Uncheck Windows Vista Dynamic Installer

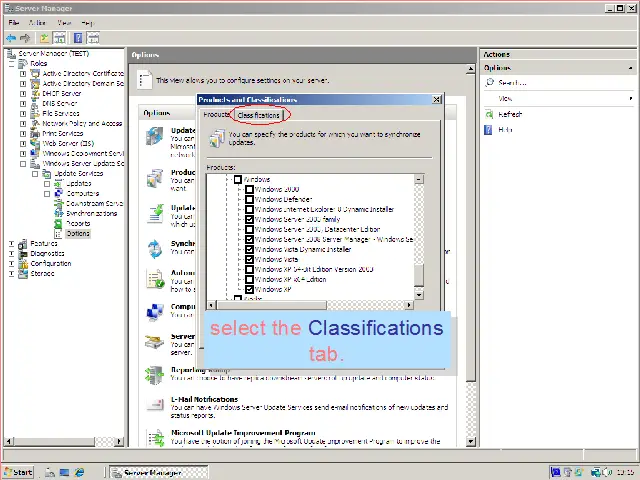coord(249,249)
